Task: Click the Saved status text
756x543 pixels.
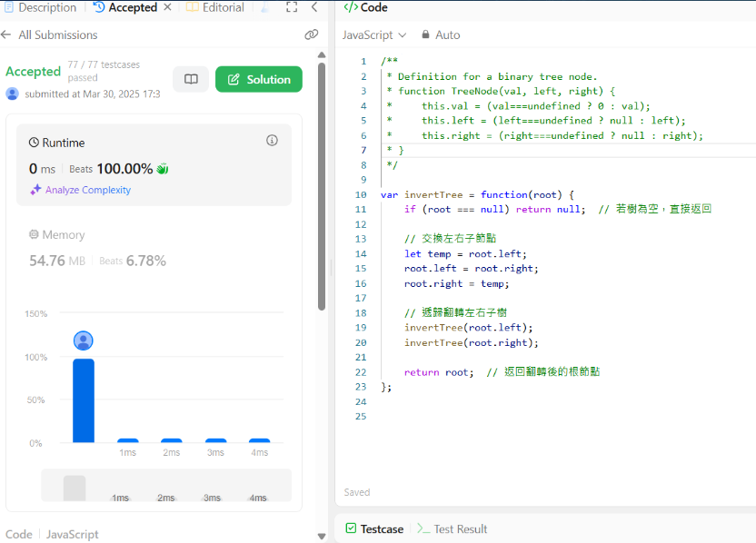Action: (357, 492)
